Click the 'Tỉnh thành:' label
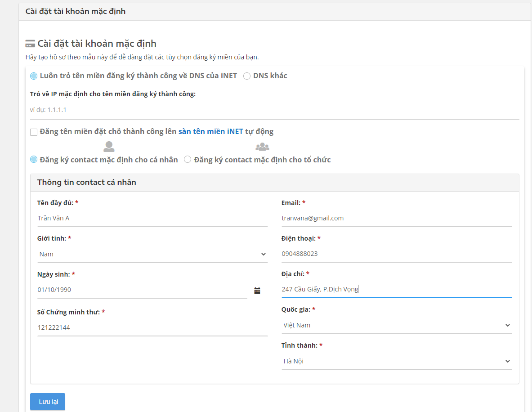 tap(299, 345)
